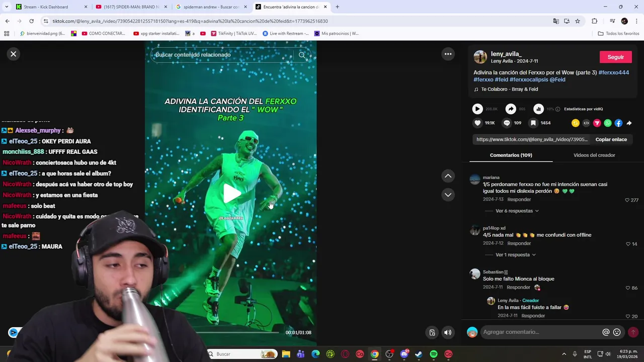Like the video with heart icon

click(477, 123)
